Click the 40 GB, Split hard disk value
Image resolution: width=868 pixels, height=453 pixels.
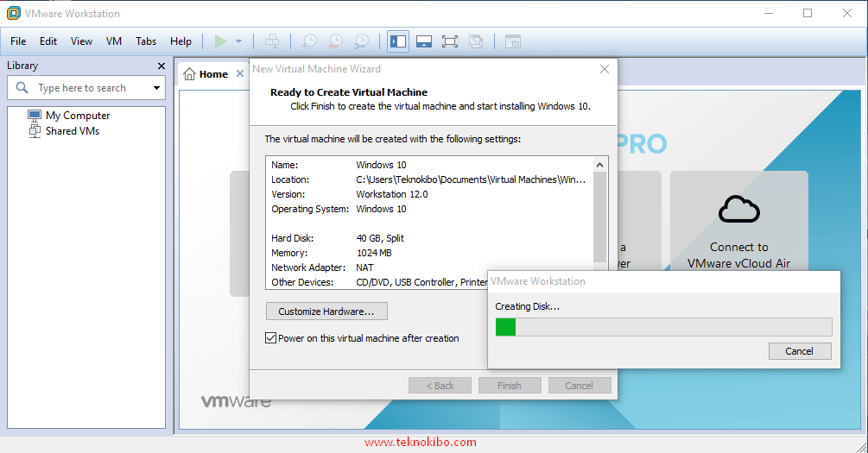pyautogui.click(x=380, y=238)
